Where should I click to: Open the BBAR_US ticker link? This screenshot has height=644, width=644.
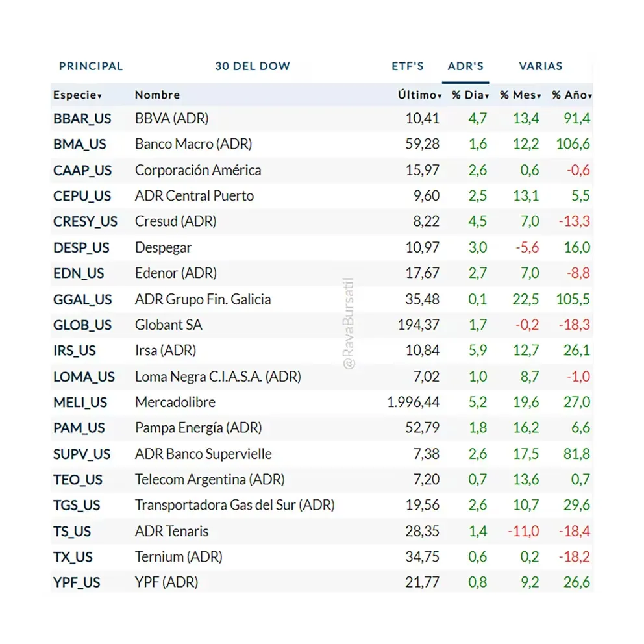tap(82, 119)
